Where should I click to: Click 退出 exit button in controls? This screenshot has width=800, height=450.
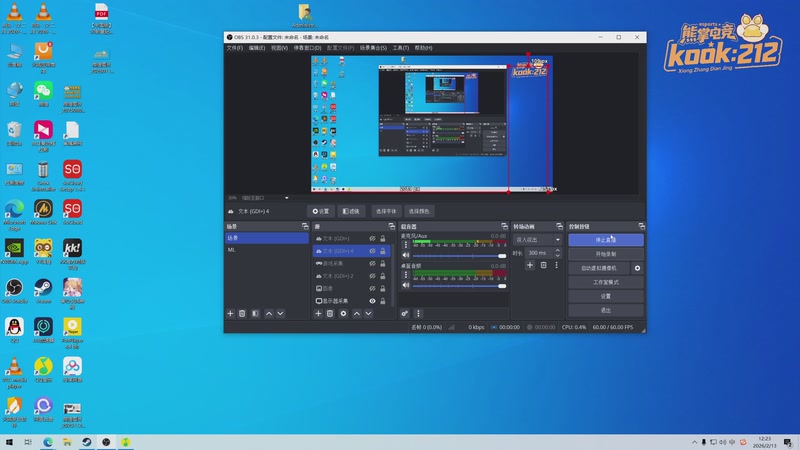(606, 310)
